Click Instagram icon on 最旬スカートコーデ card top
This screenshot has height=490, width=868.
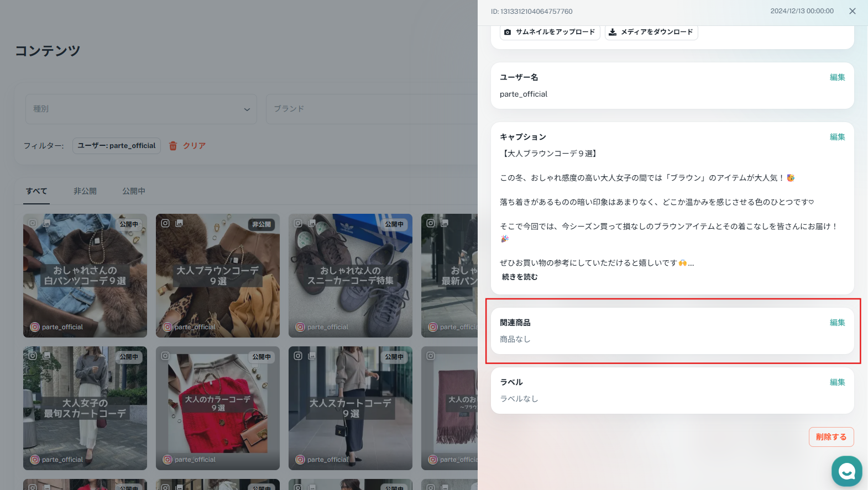[33, 356]
